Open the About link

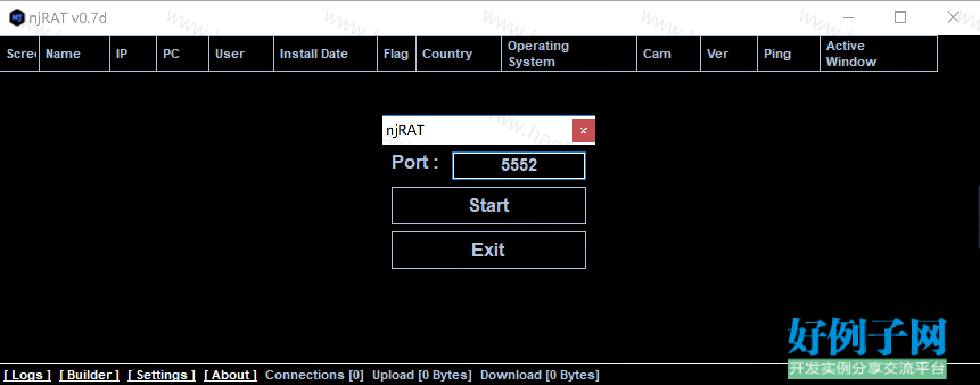(x=230, y=375)
